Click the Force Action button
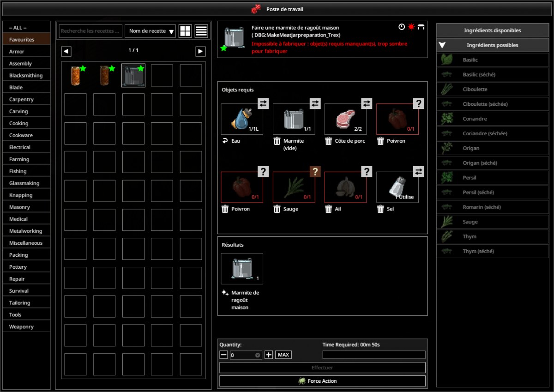Viewport: 554px width, 392px height. [x=322, y=381]
